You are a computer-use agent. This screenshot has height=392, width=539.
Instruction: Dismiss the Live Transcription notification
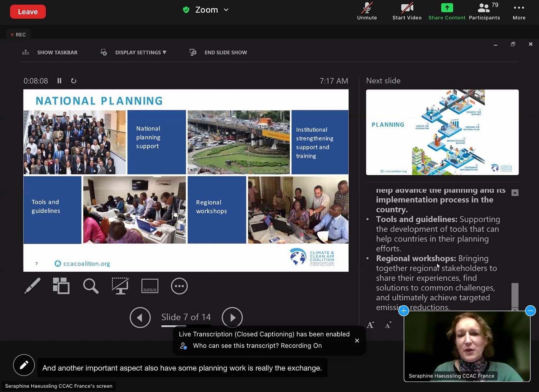pyautogui.click(x=357, y=341)
